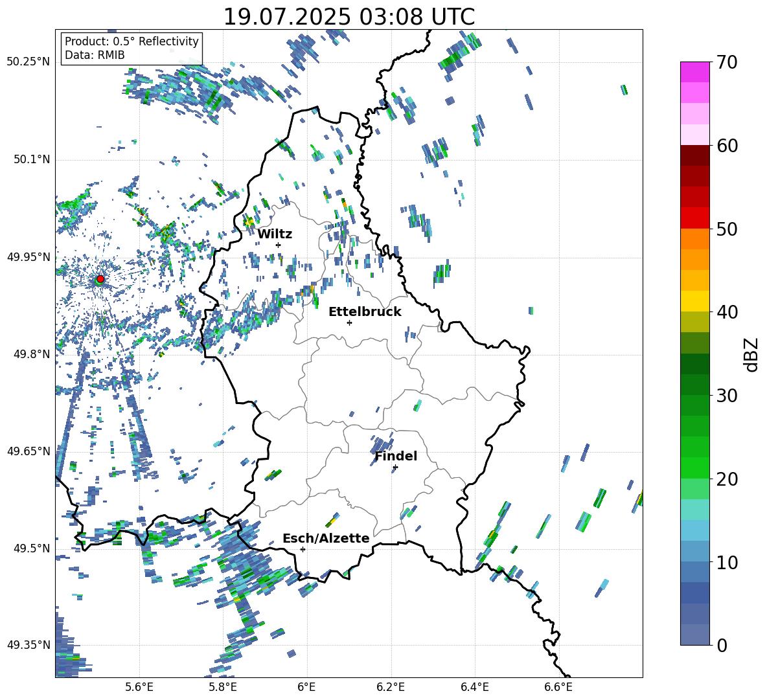Pick the slate blue swatch at colorbar bottom
The image size is (767, 700).
[694, 635]
